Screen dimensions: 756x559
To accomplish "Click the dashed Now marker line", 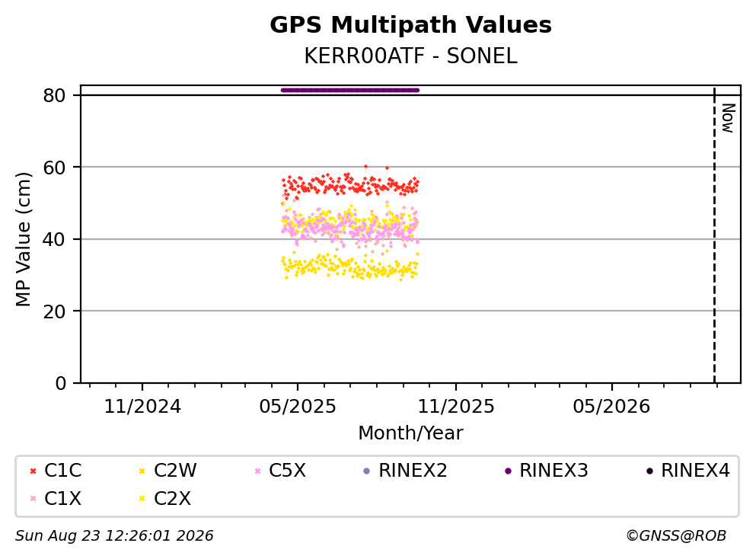I will [x=715, y=235].
